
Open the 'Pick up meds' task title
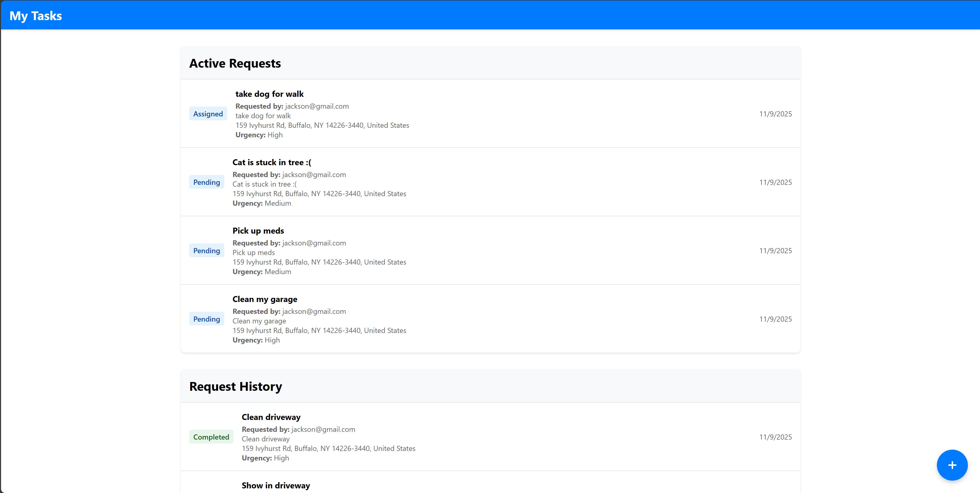(x=258, y=231)
